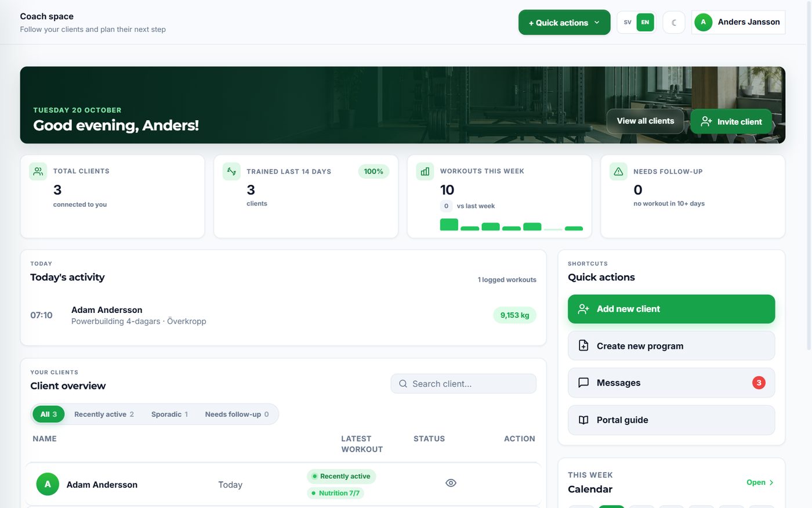Click the Needs Follow-up warning triangle icon
Image resolution: width=812 pixels, height=508 pixels.
(x=618, y=171)
